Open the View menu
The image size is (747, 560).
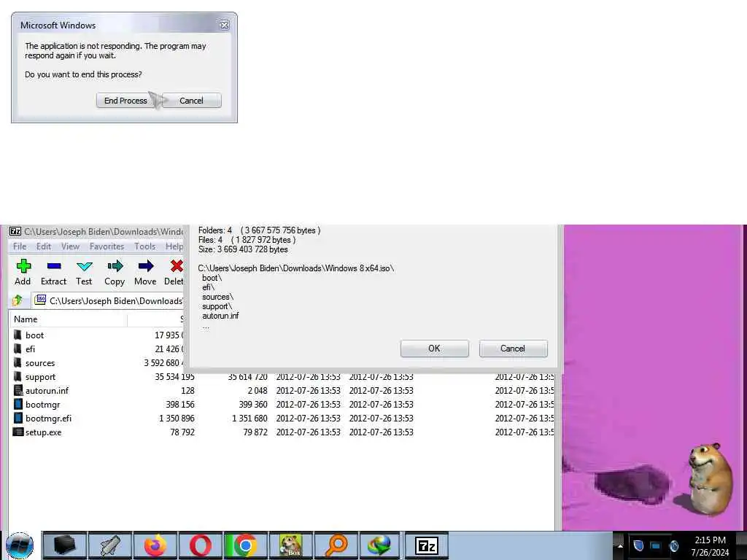click(x=70, y=246)
